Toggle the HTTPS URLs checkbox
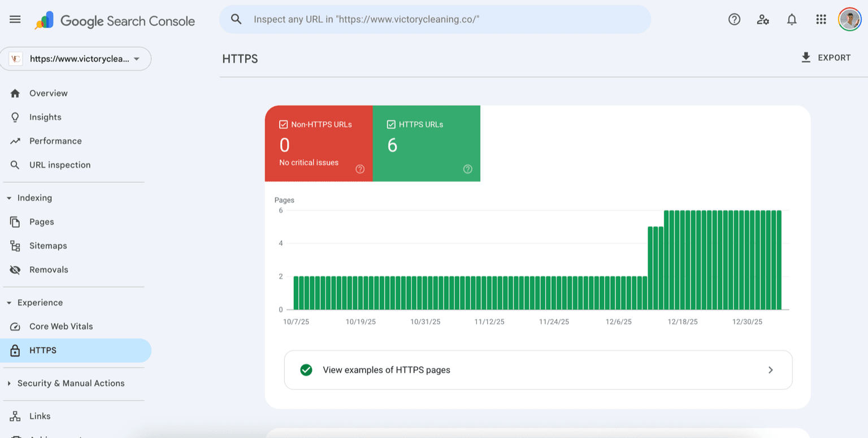Viewport: 868px width, 438px height. pos(391,124)
